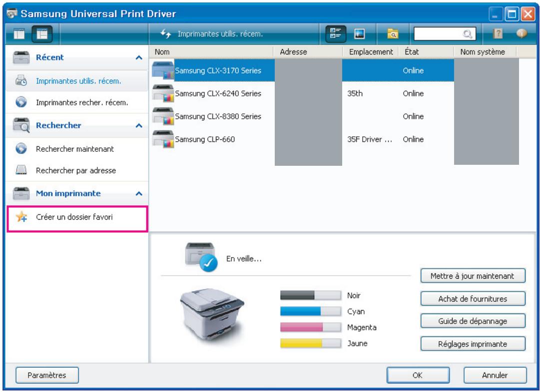Screen dimensions: 540x392
Task: Click the refresh arrows icon beside Imprimantes utilis. récem.
Action: point(166,34)
